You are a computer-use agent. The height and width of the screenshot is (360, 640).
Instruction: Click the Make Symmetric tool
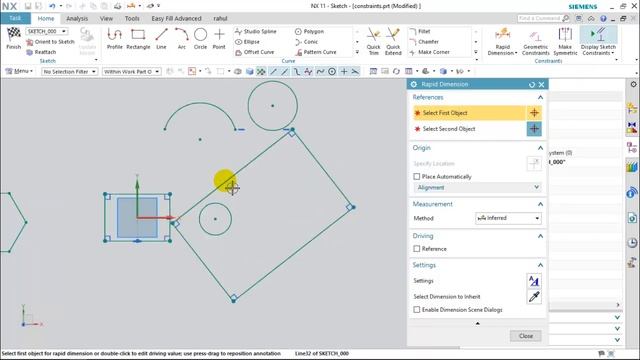click(565, 42)
